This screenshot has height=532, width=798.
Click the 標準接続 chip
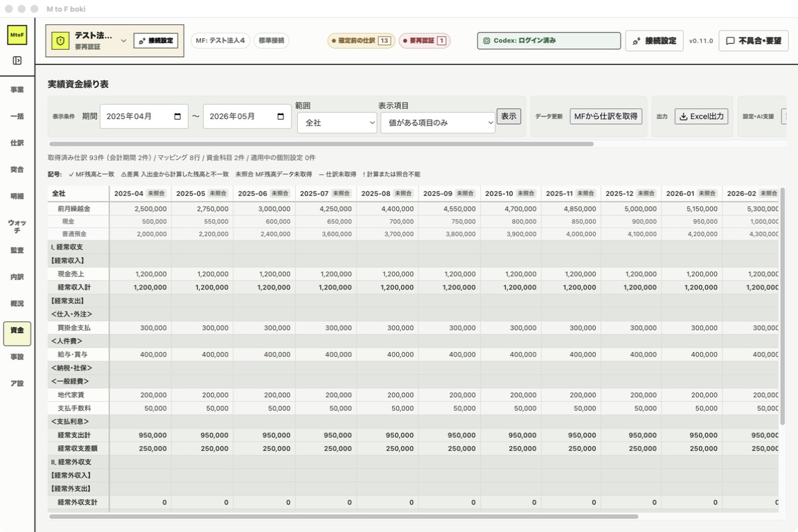pos(272,40)
